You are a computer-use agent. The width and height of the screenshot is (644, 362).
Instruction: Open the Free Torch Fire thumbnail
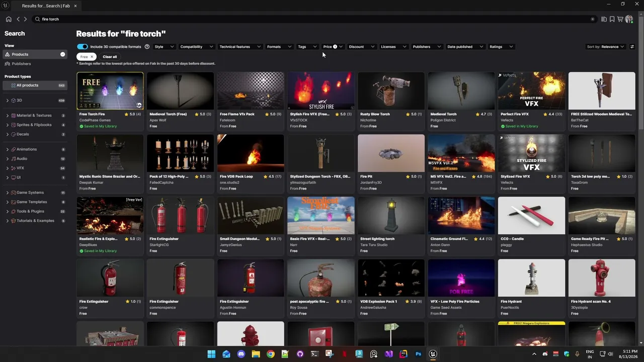(x=110, y=90)
